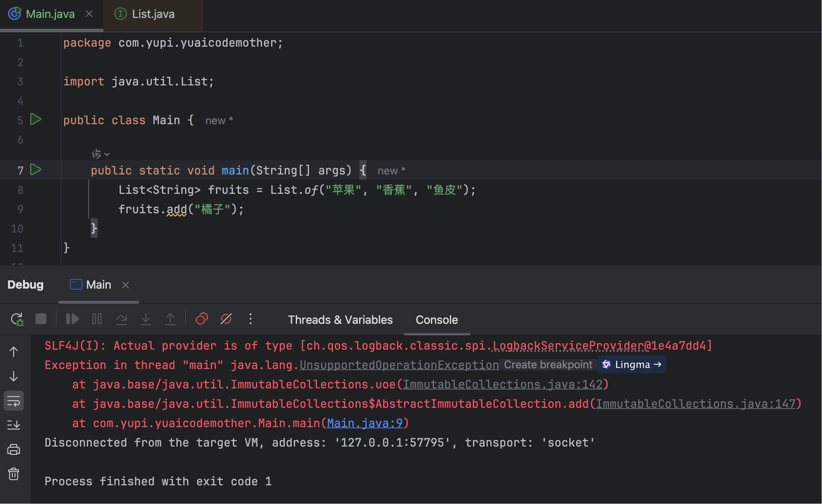Click the Main.java:9 stack trace link
The width and height of the screenshot is (822, 504).
365,423
